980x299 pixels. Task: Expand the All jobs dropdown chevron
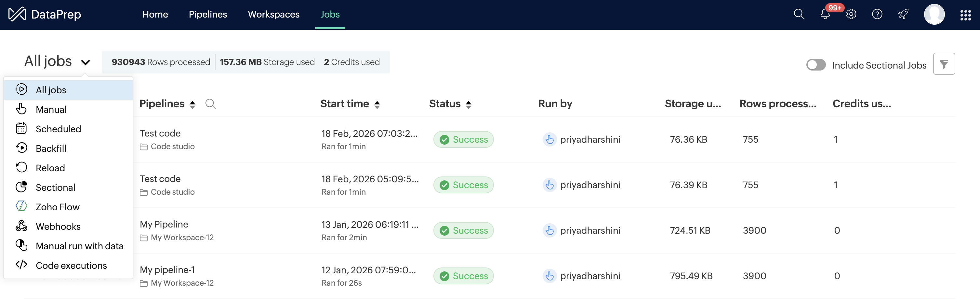pyautogui.click(x=86, y=62)
